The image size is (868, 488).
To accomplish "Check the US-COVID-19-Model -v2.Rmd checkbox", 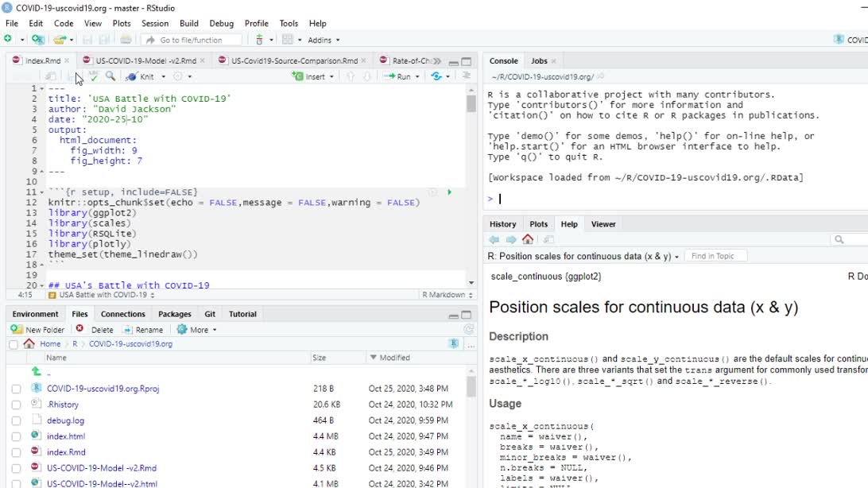I will [x=16, y=469].
